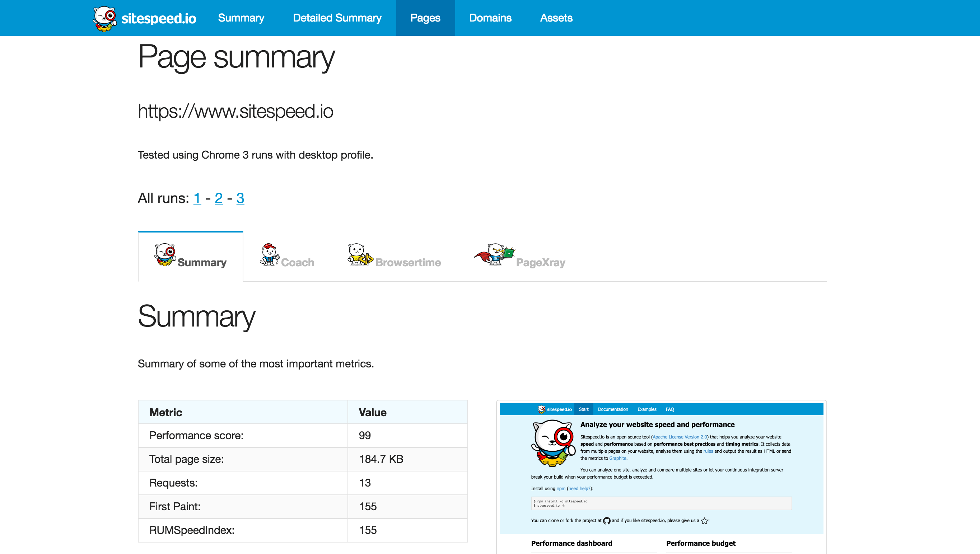Navigate to the Assets page
The image size is (980, 554).
[556, 18]
